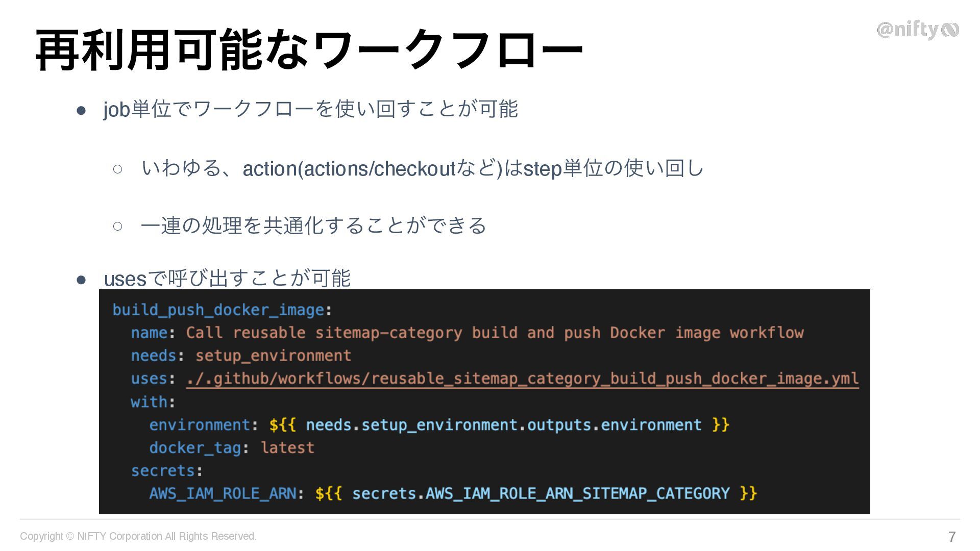Click the underlined reusable workflow yml path

click(x=523, y=379)
